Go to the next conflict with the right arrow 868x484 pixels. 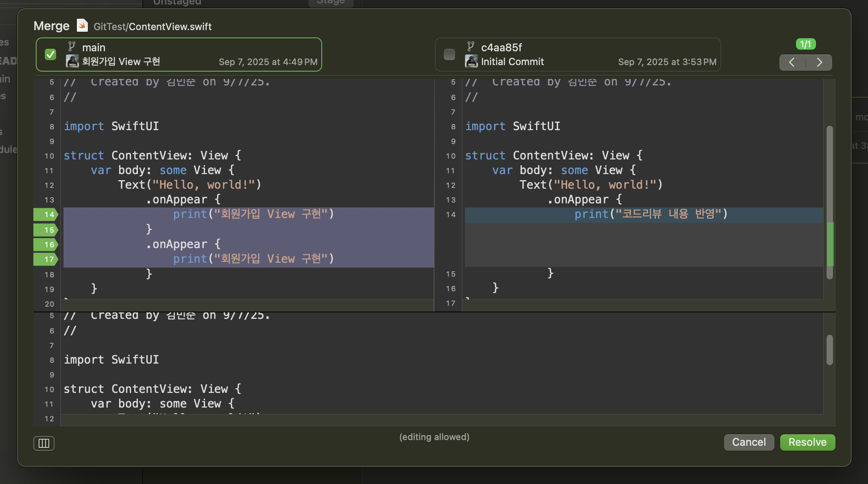(819, 62)
